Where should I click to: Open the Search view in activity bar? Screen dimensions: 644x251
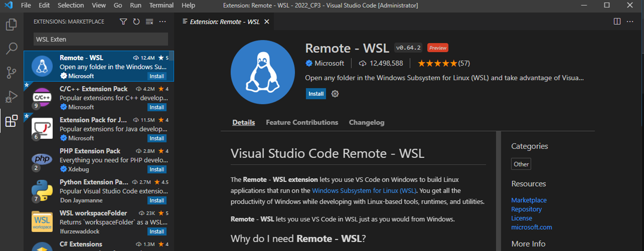[x=12, y=48]
